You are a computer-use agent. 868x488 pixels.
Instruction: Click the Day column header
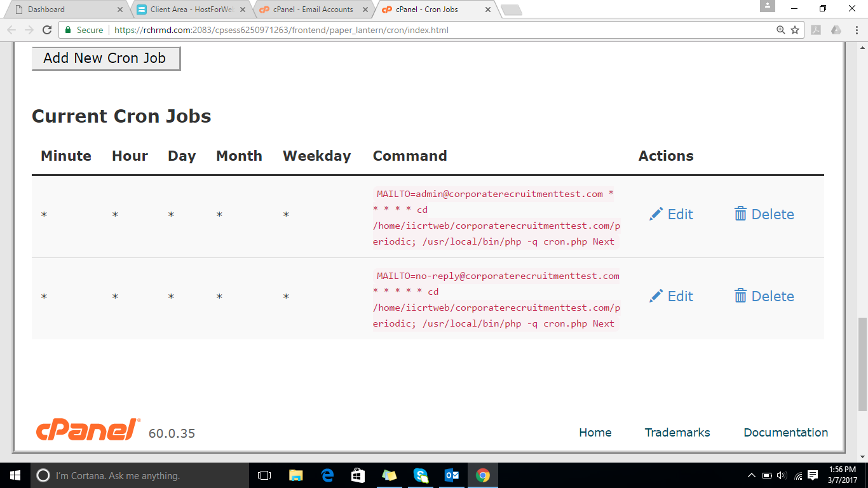point(182,157)
